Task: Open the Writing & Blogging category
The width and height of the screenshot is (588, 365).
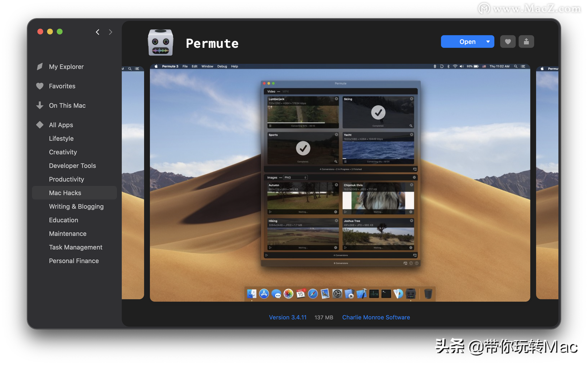Action: click(76, 207)
